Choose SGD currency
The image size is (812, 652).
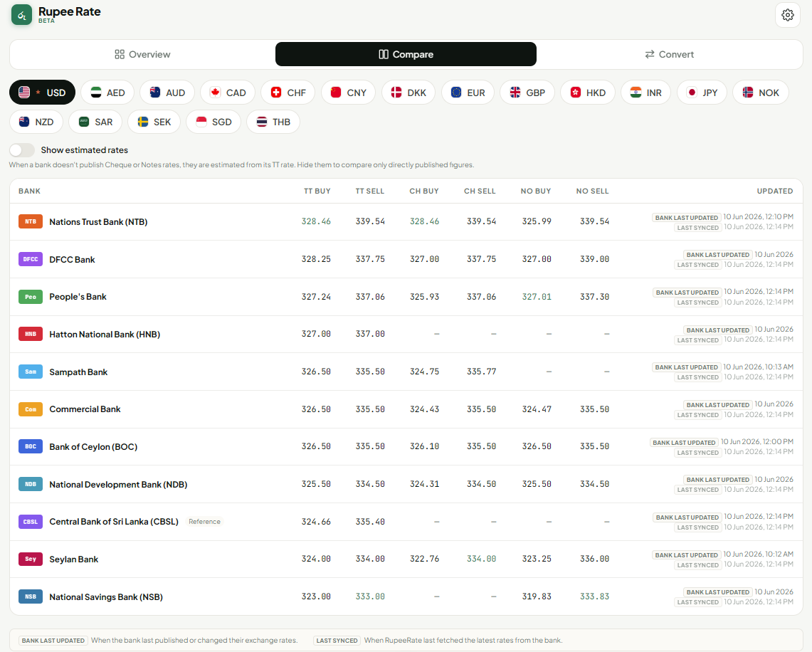click(x=213, y=122)
